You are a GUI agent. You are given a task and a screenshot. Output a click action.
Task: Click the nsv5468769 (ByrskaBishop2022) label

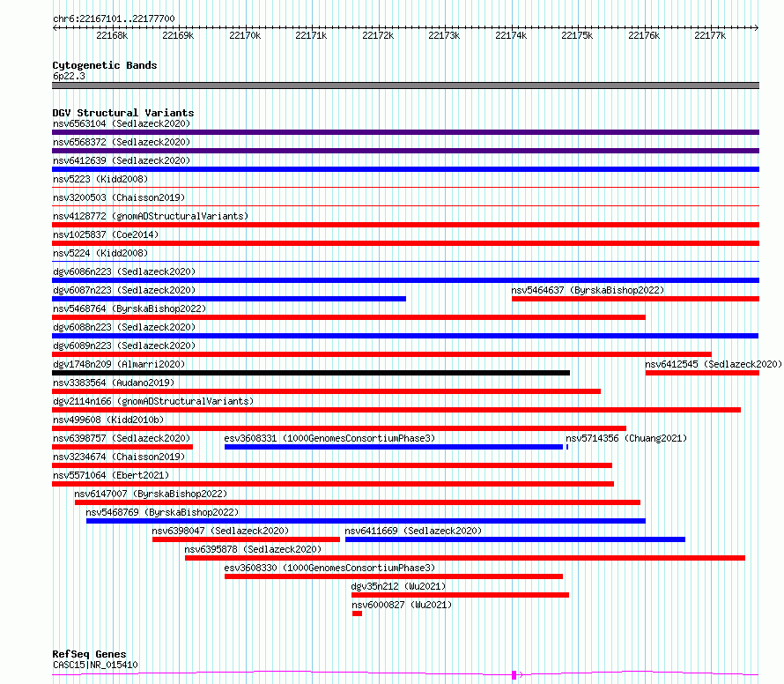(x=162, y=512)
